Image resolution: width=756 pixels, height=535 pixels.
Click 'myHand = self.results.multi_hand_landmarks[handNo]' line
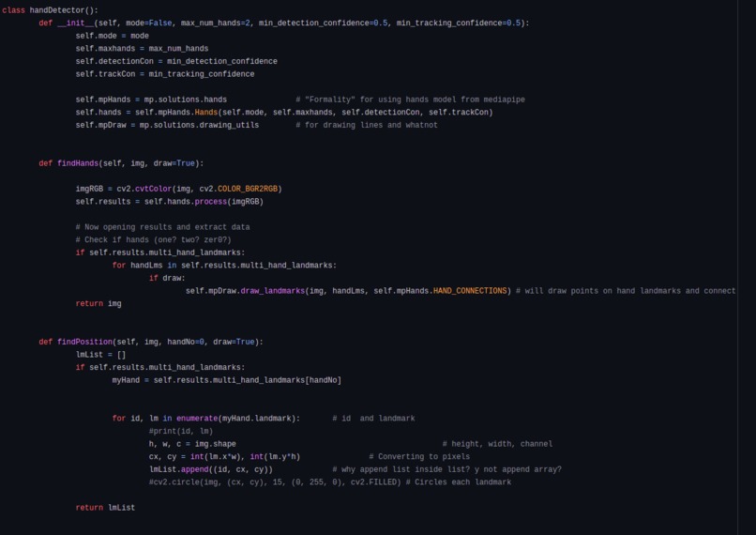tap(227, 380)
